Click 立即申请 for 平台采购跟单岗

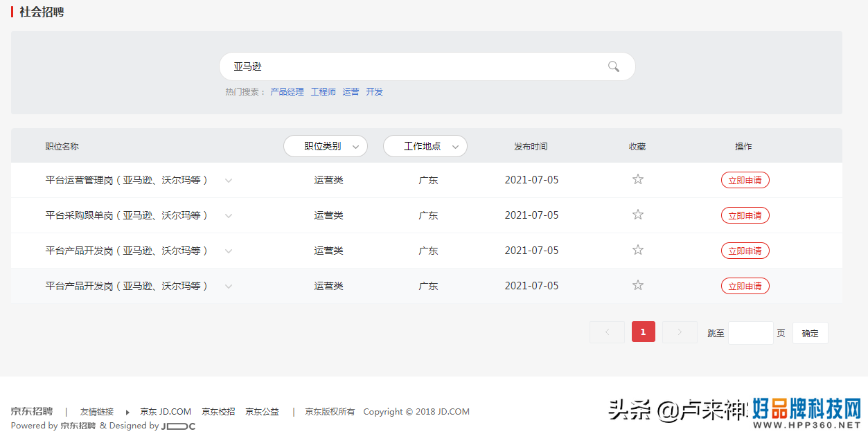745,215
